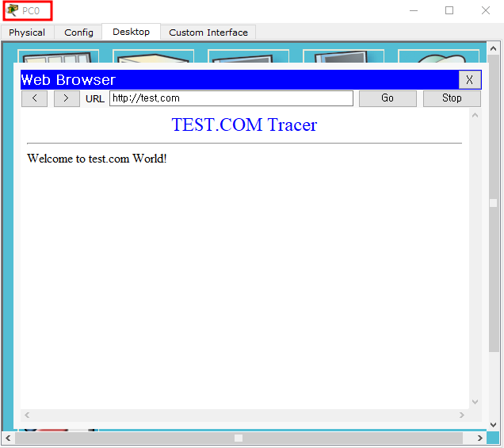This screenshot has width=504, height=448.
Task: Click the Stop button
Action: point(452,98)
